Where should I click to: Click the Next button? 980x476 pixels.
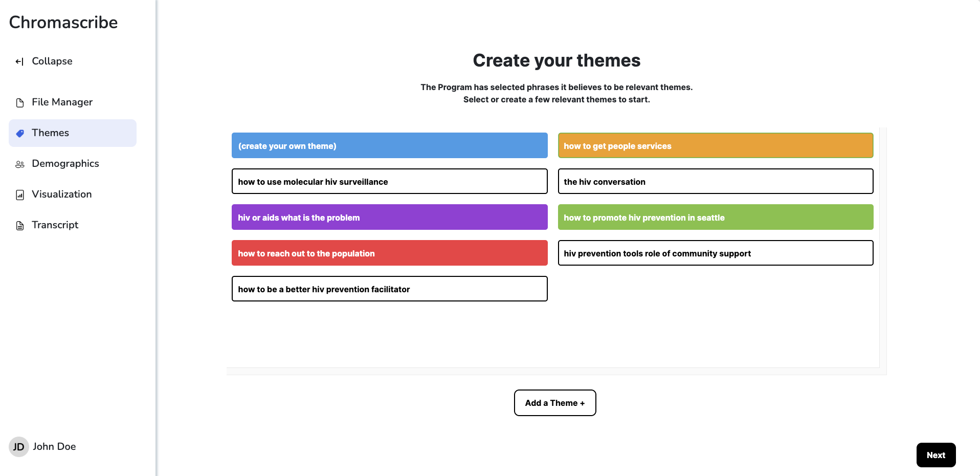936,455
